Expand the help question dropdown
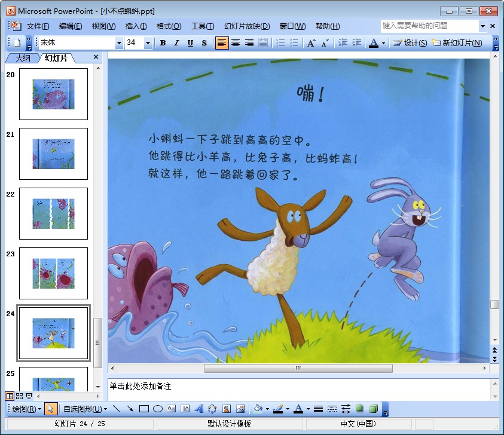The image size is (504, 435). click(x=482, y=26)
